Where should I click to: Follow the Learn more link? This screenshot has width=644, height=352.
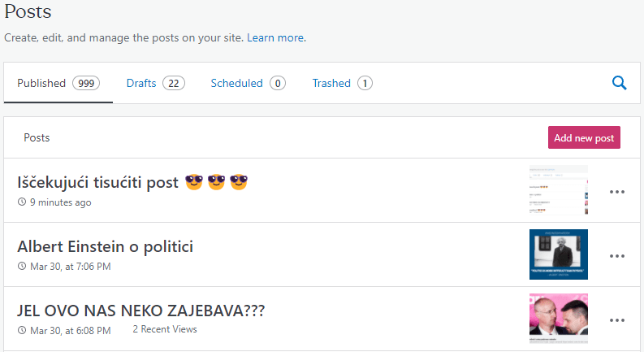(x=276, y=38)
